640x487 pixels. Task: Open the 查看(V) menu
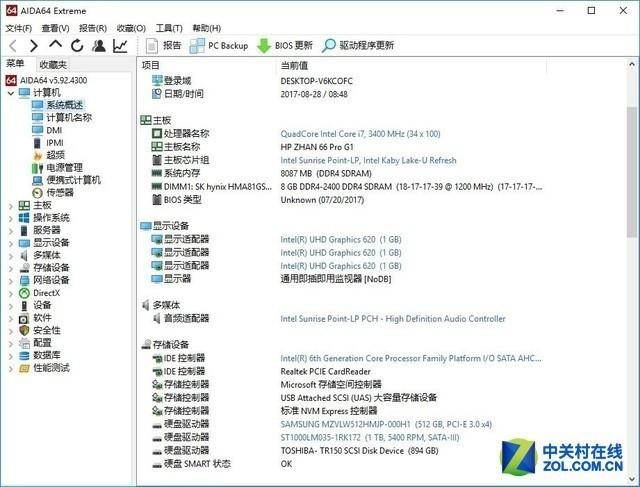[x=55, y=28]
